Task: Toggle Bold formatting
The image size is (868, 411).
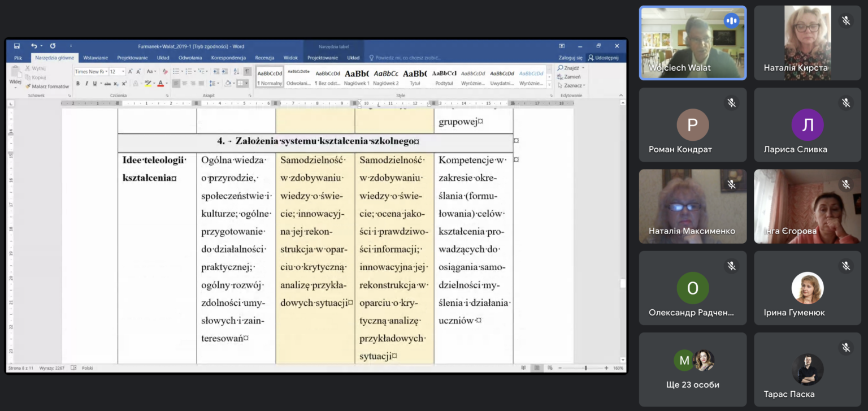Action: [x=78, y=84]
